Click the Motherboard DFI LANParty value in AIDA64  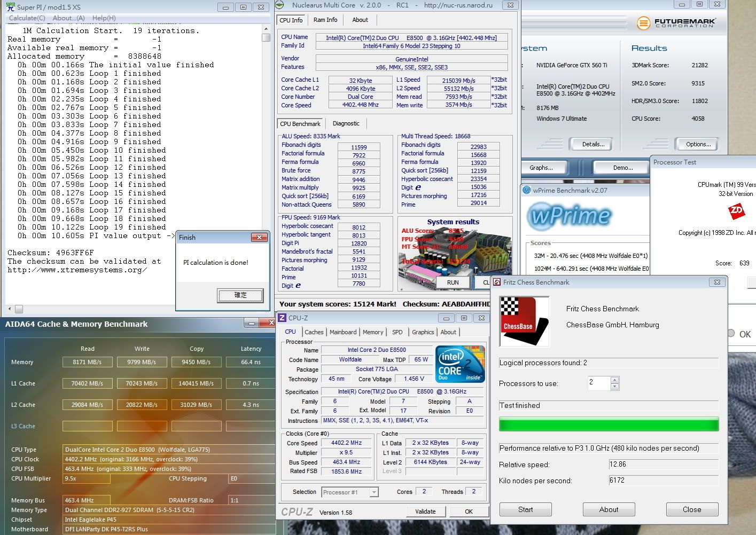(x=169, y=529)
